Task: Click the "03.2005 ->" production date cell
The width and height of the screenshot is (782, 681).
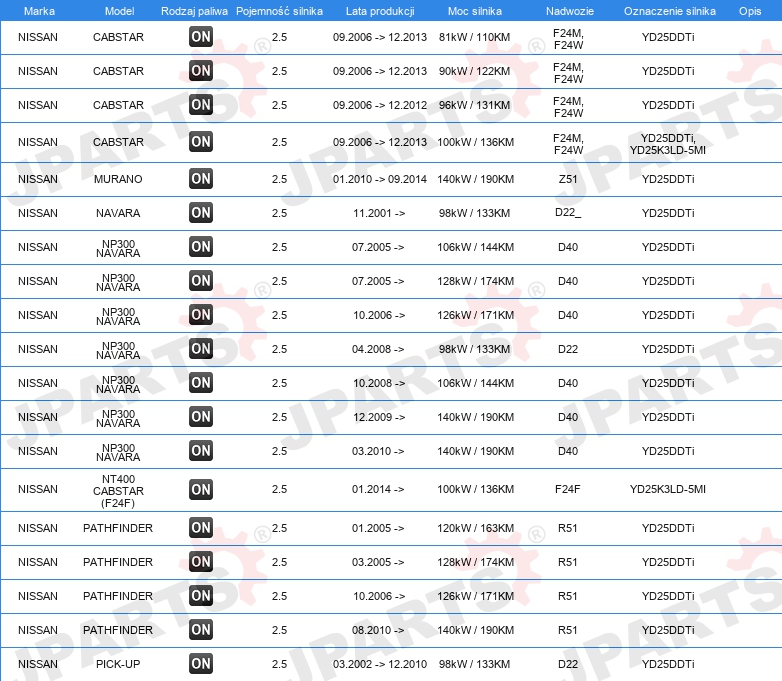Action: click(378, 562)
